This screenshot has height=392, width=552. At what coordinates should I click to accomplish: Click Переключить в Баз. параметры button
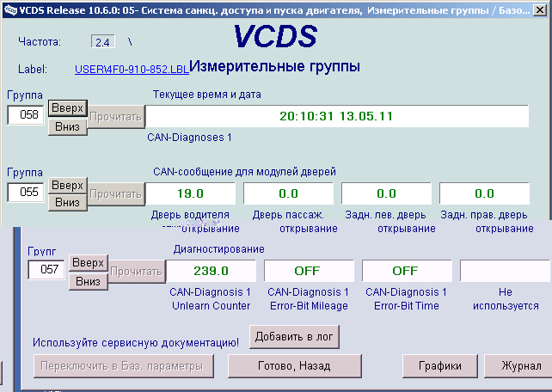click(124, 366)
